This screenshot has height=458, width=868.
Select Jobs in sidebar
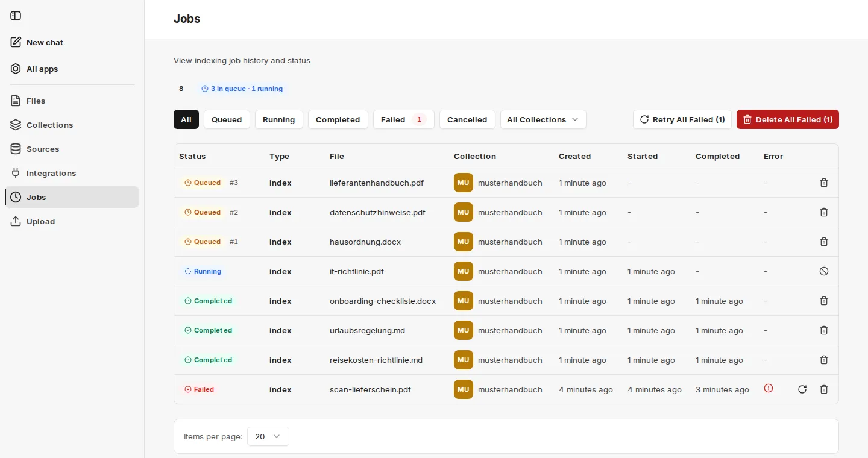pos(72,197)
